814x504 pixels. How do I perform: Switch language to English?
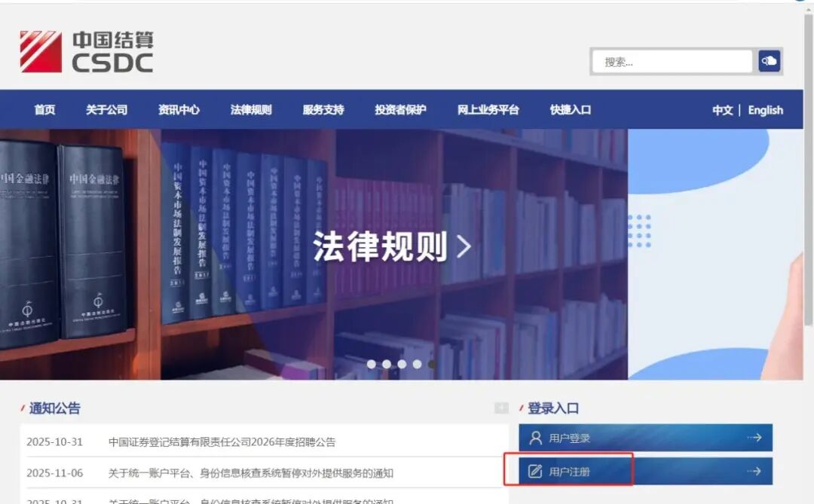tap(765, 110)
